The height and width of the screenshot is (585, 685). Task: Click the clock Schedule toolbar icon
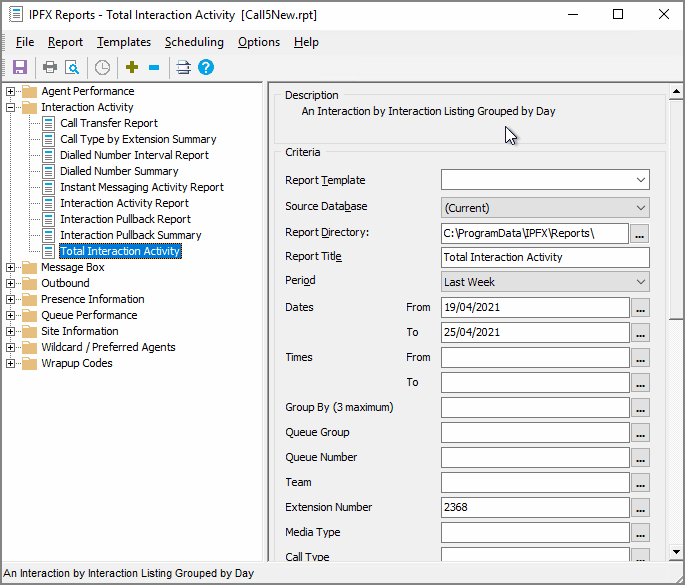102,67
